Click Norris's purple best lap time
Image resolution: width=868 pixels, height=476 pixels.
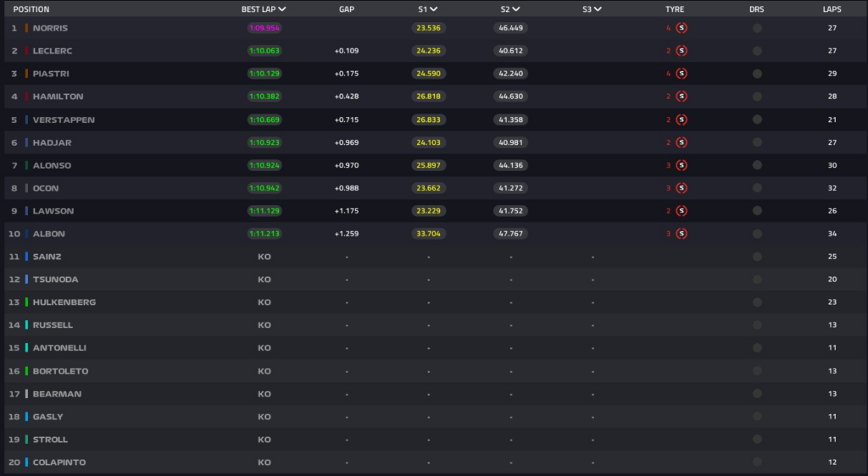pos(264,28)
